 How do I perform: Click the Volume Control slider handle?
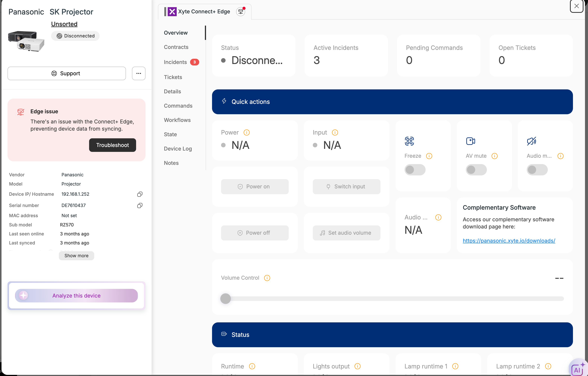coord(225,298)
